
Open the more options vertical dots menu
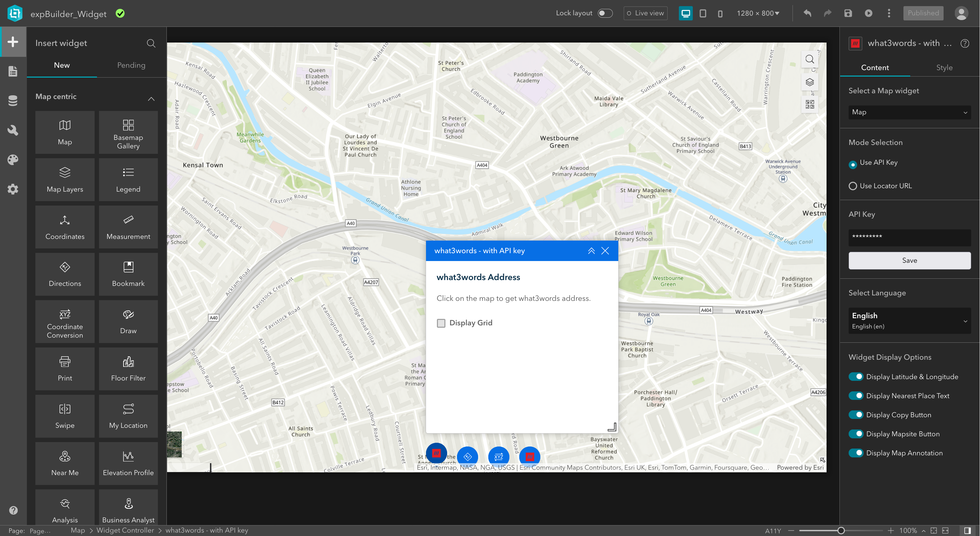click(889, 13)
